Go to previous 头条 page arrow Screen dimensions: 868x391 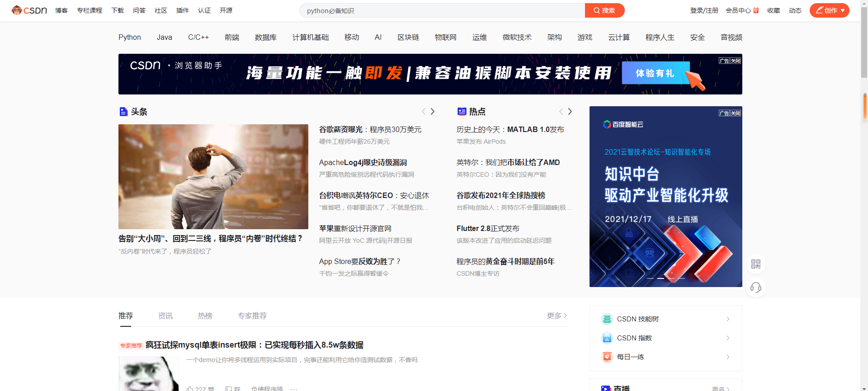coord(424,112)
